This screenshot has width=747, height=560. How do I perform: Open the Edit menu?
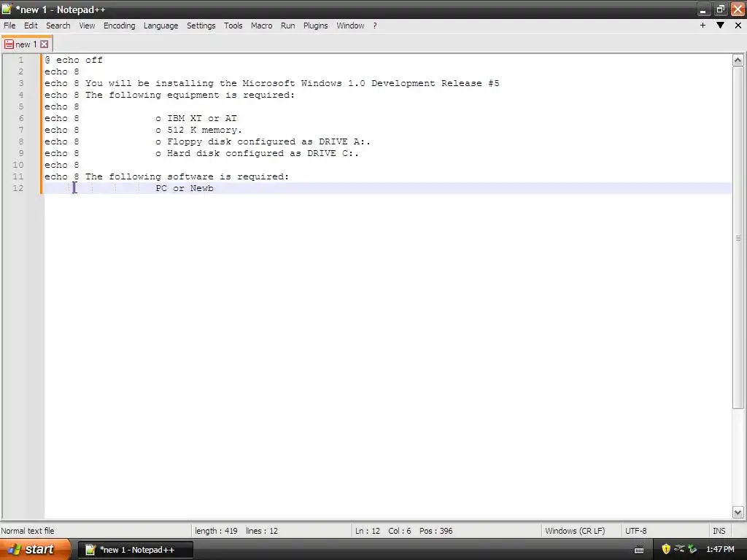pos(31,26)
